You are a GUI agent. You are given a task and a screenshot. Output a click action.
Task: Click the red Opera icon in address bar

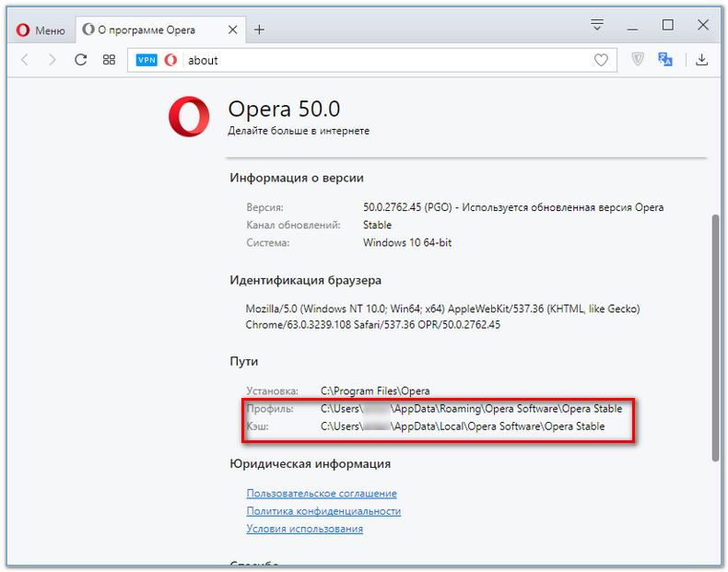tap(170, 60)
